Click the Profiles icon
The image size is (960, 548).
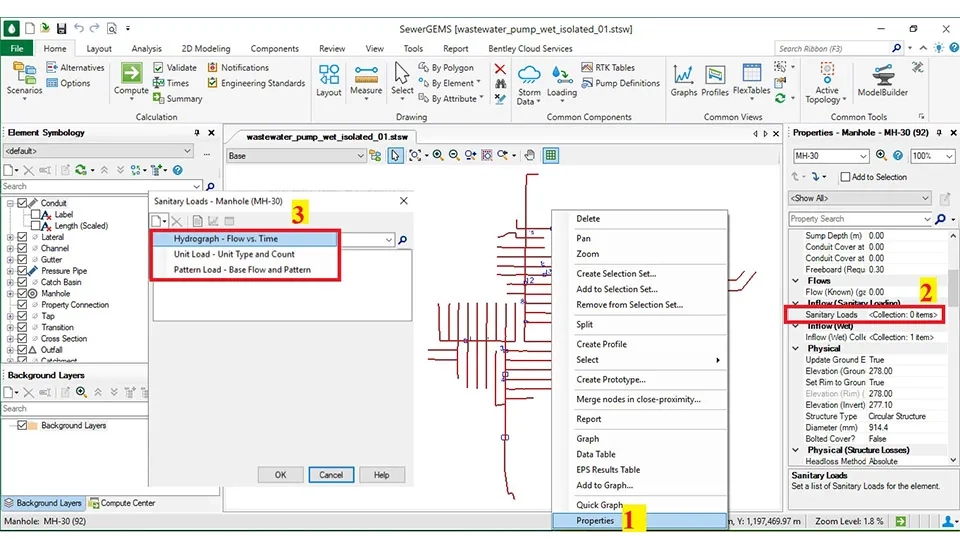point(715,78)
